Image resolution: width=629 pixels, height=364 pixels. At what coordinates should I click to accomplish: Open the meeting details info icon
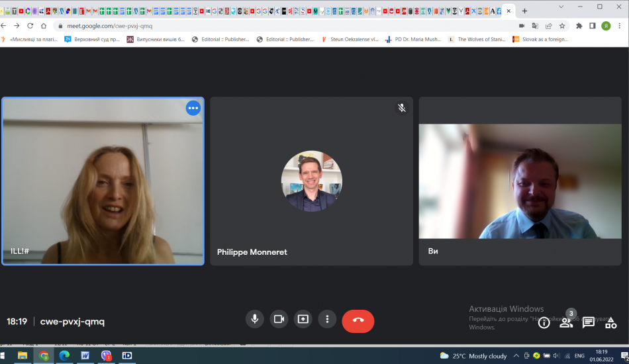[x=544, y=323]
